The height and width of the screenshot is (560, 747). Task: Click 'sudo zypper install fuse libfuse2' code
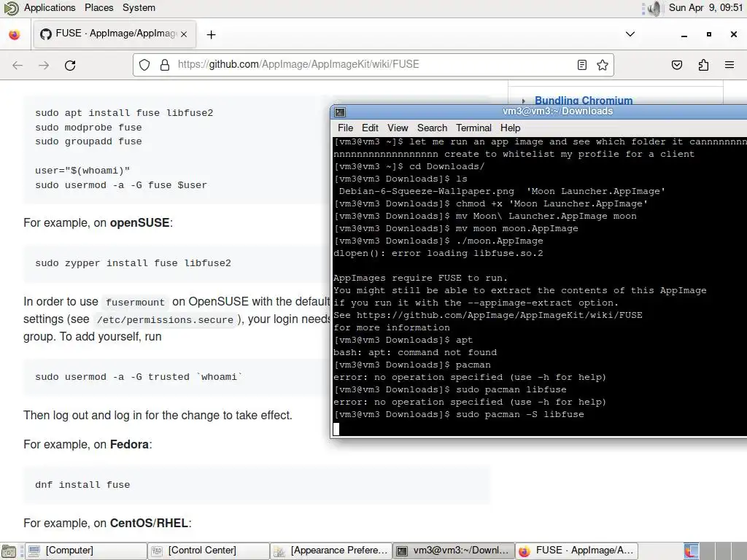[x=133, y=262]
